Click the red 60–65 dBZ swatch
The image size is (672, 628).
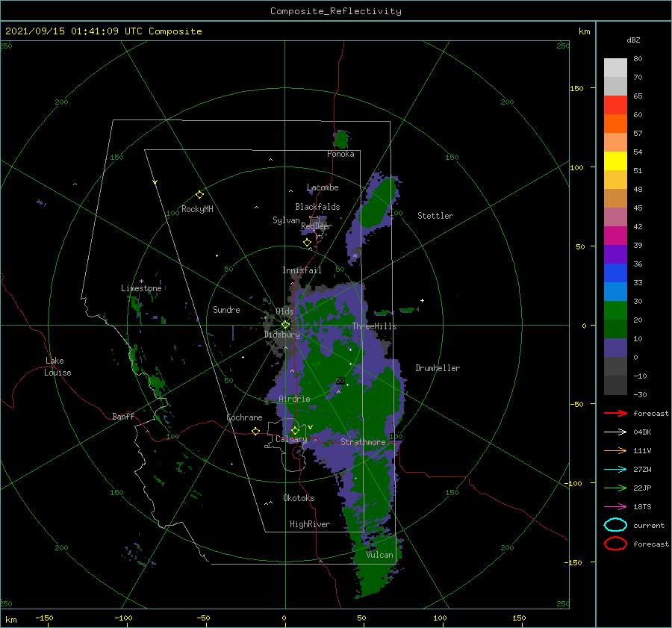(615, 105)
